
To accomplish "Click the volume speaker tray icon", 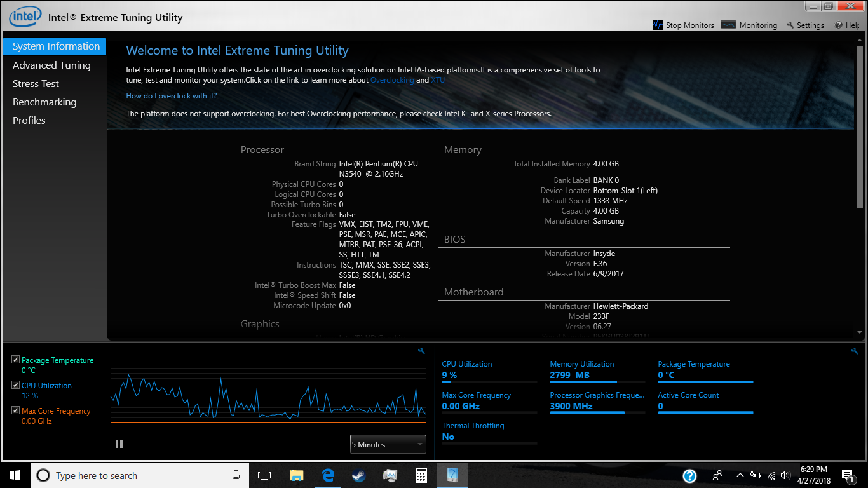I will [x=786, y=475].
